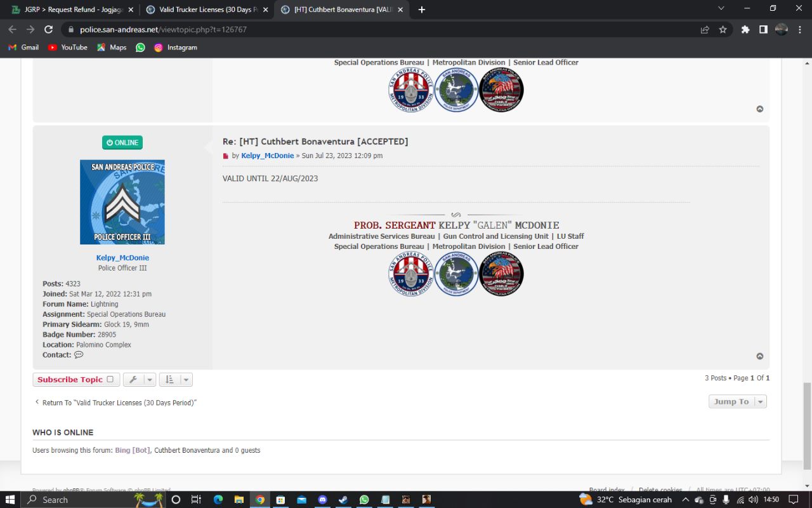The image size is (812, 508).
Task: Return to Valid Trucker Licenses forum link
Action: coord(115,403)
